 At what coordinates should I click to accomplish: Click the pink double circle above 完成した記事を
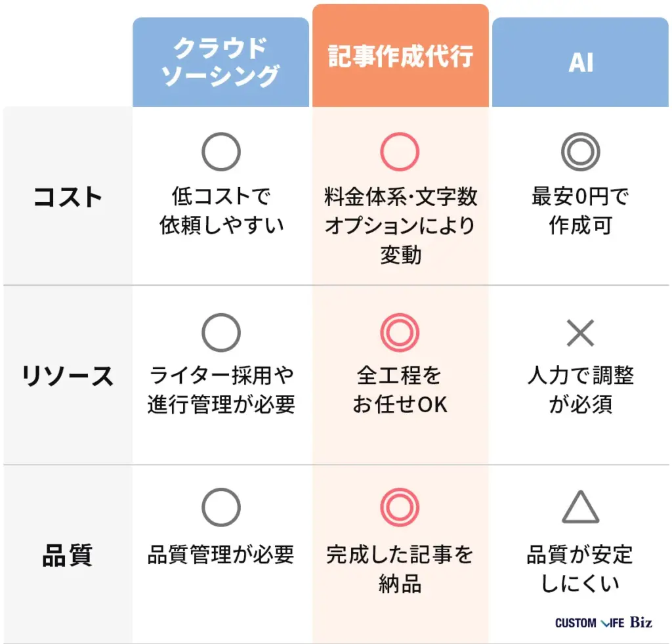pos(400,507)
